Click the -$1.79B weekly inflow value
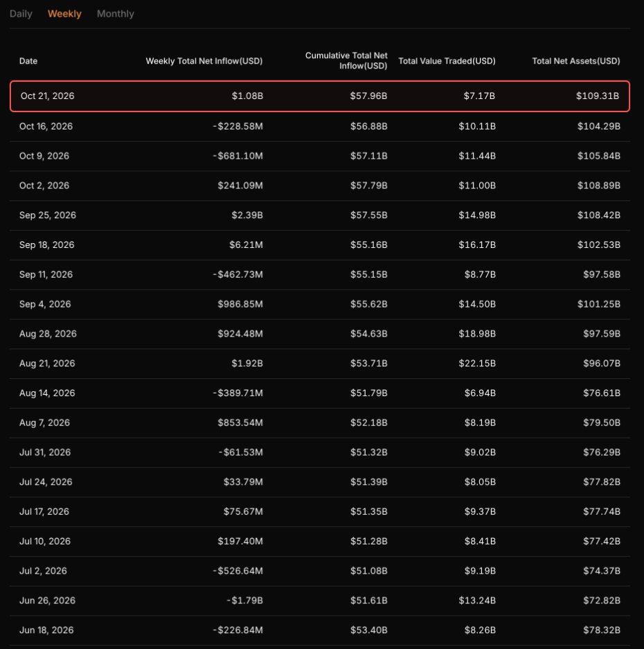 click(x=244, y=601)
